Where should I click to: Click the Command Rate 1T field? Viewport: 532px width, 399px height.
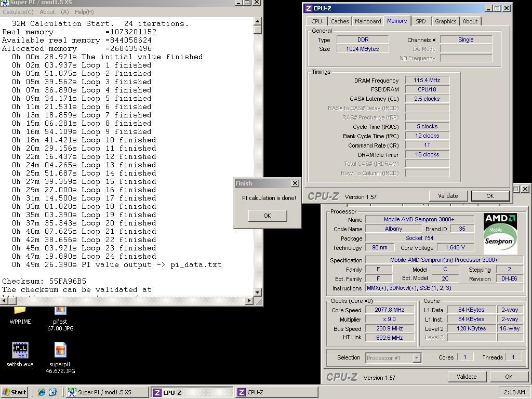pos(427,145)
